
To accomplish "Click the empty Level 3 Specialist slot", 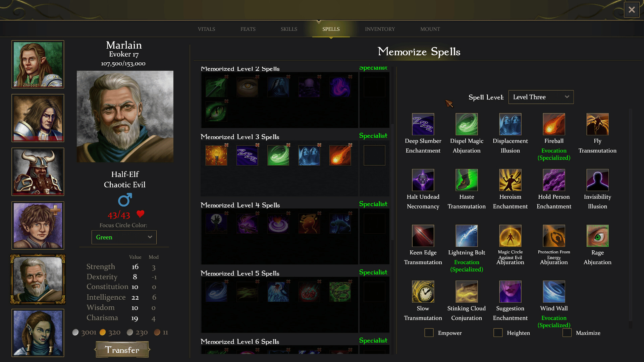I will (374, 155).
